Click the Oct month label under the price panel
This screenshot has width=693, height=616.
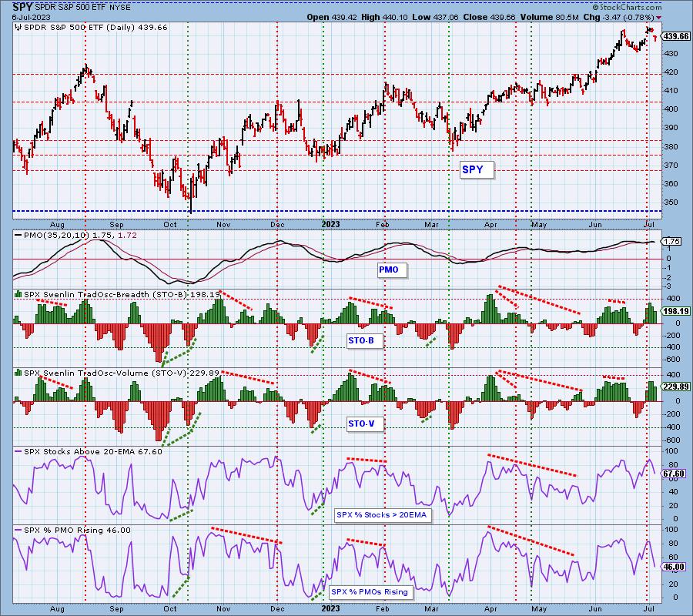pyautogui.click(x=169, y=225)
